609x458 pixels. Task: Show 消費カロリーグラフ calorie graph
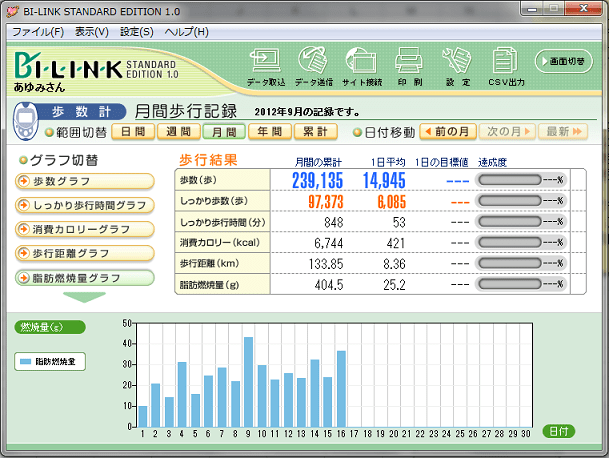click(85, 230)
